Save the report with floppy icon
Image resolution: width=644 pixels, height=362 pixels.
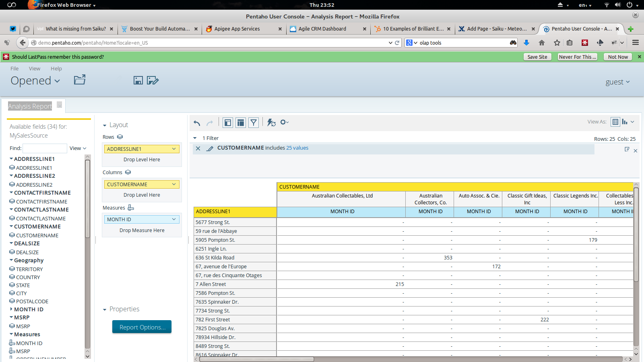click(138, 80)
